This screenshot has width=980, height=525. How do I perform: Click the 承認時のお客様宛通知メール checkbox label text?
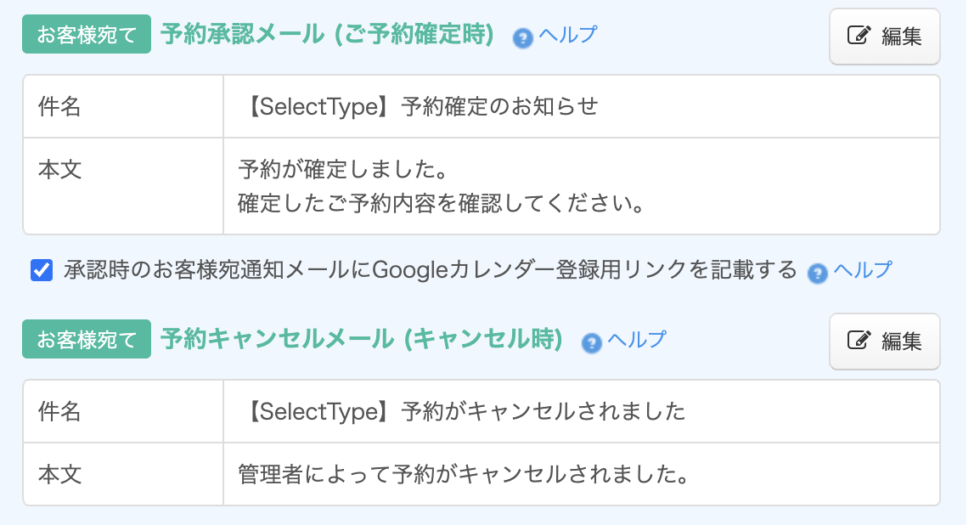point(430,271)
